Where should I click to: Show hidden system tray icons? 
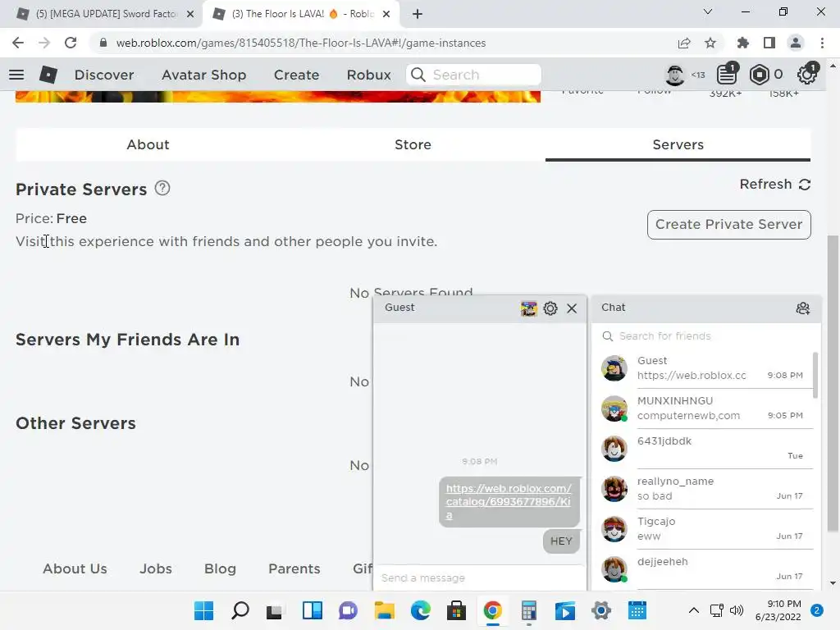click(x=694, y=610)
